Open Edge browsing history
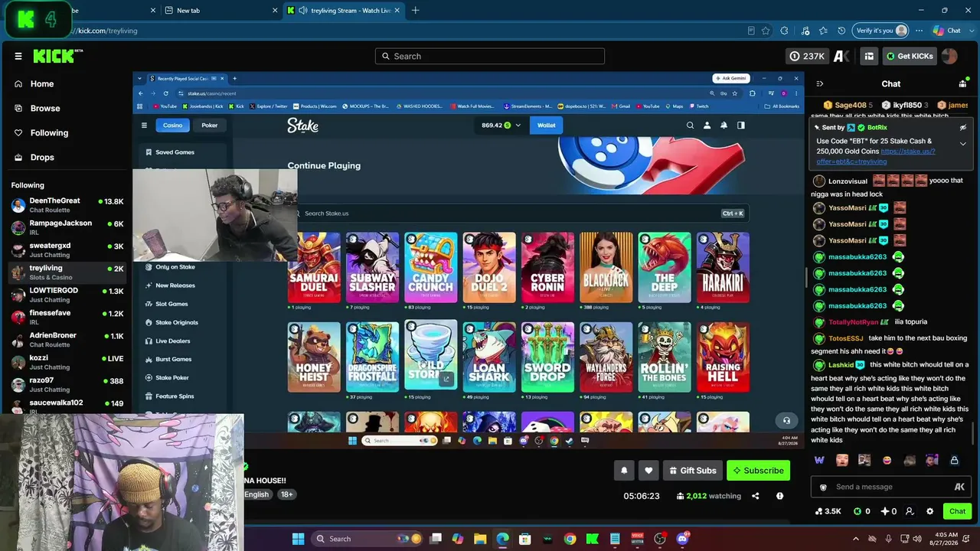980x551 pixels. (x=841, y=31)
